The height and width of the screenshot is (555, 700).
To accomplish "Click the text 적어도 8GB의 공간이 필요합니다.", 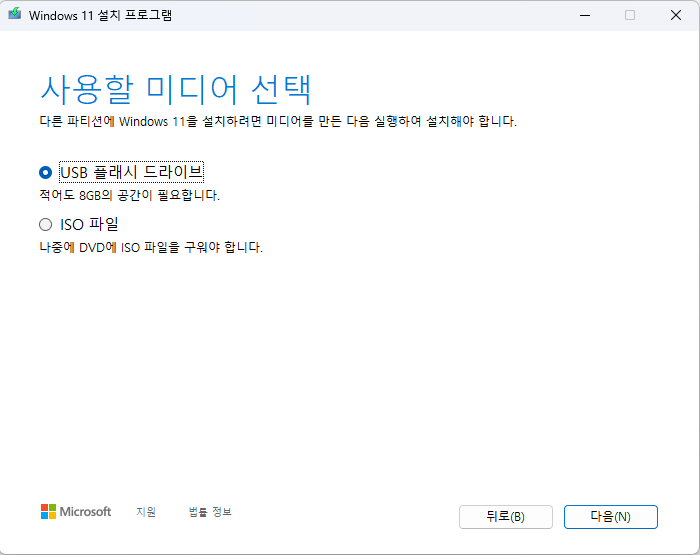I will (129, 195).
